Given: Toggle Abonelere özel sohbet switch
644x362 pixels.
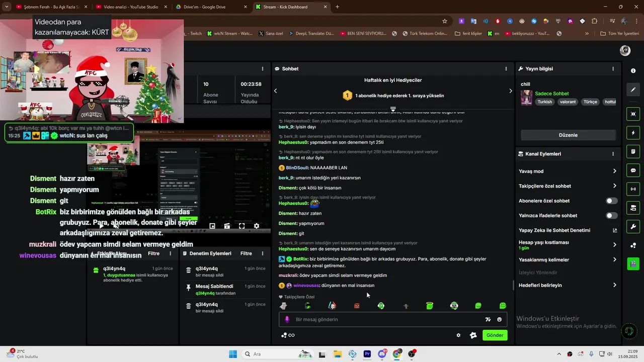Looking at the screenshot, I should (x=611, y=201).
